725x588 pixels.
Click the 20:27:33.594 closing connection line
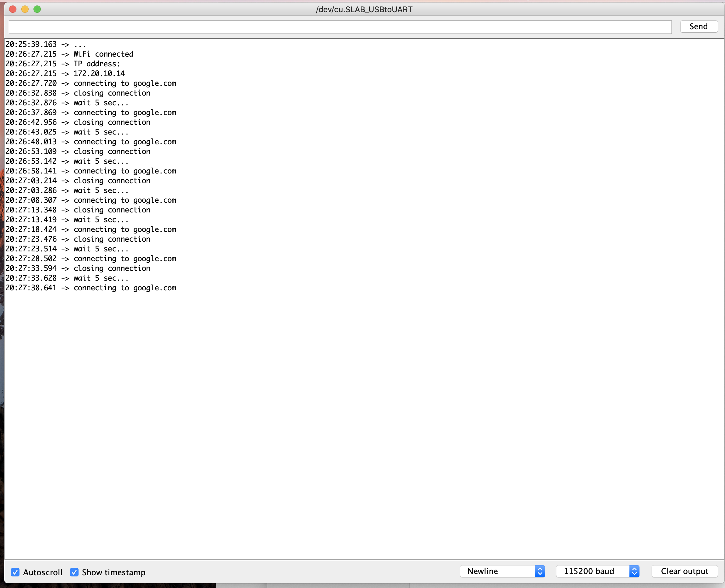(x=78, y=268)
